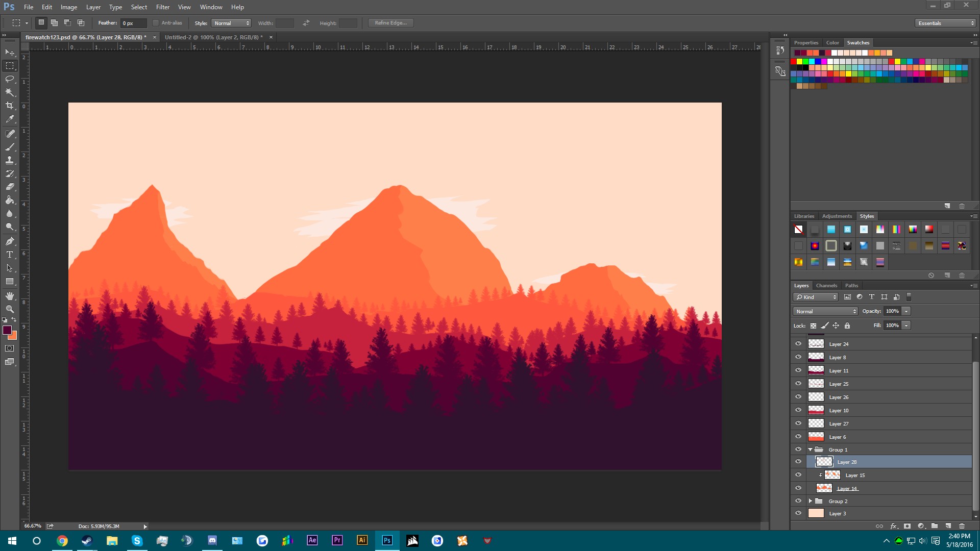Image resolution: width=980 pixels, height=551 pixels.
Task: Delete layer with Layers panel trash icon
Action: 962,526
